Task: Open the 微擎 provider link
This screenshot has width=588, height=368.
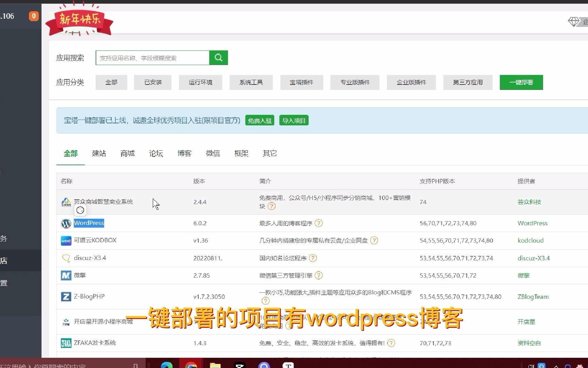Action: click(524, 275)
